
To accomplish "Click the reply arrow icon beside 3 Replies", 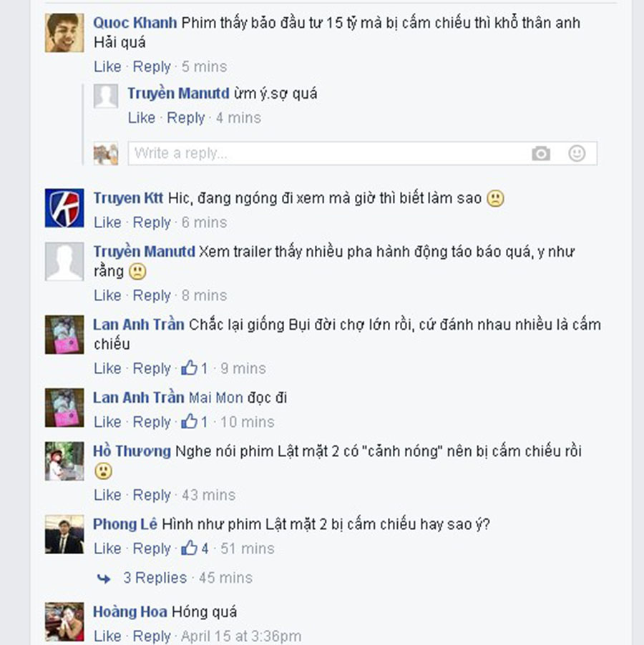I will click(x=104, y=578).
